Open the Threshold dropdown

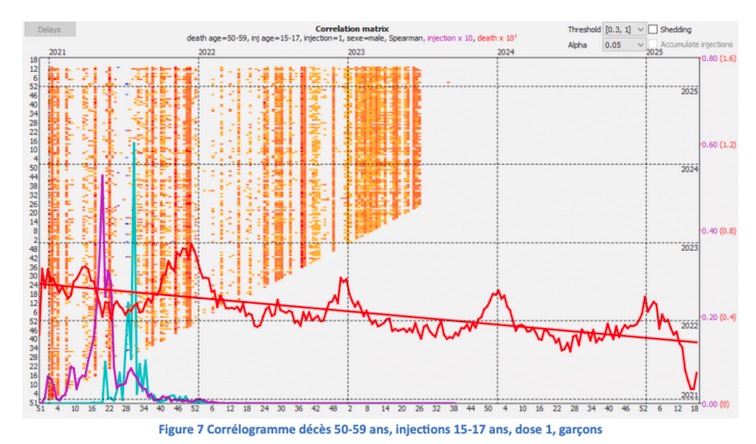(619, 30)
